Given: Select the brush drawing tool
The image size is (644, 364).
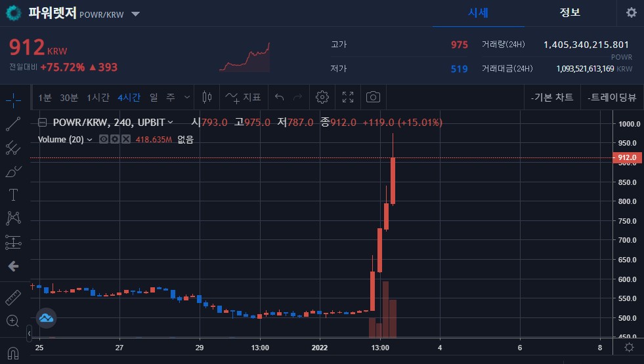Looking at the screenshot, I should point(13,171).
